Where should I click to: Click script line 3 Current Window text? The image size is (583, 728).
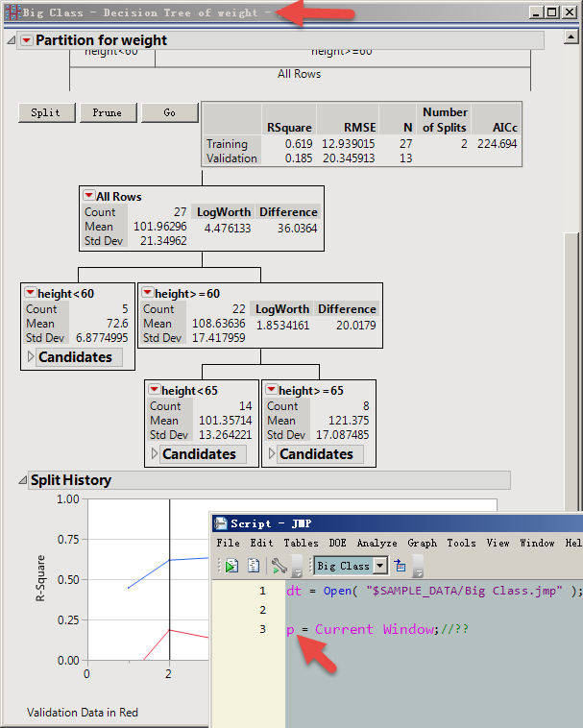(377, 629)
